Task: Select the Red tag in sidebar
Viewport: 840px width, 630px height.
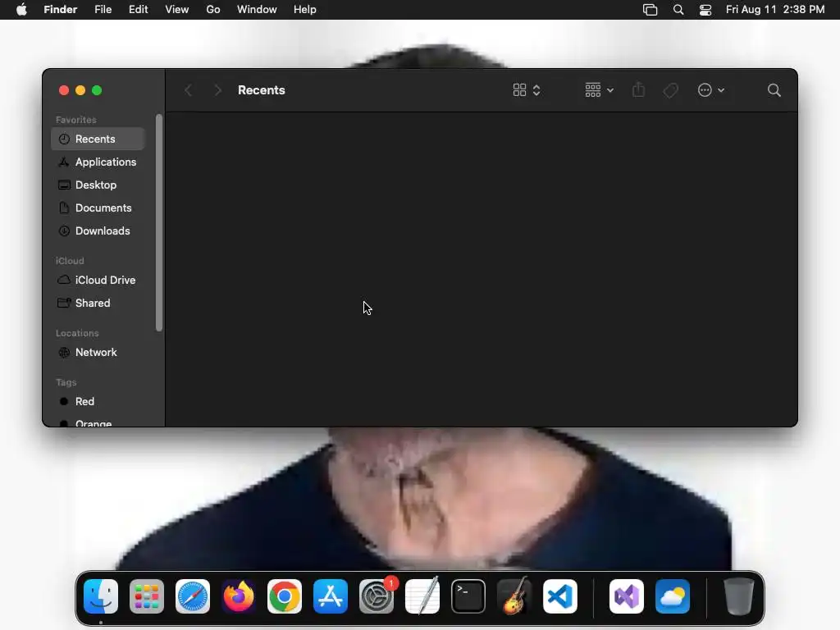Action: point(98,401)
